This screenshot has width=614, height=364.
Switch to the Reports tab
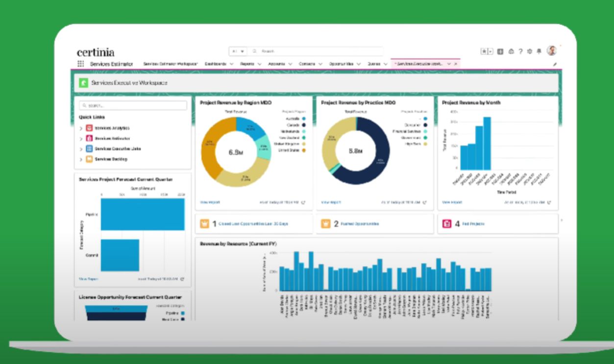247,64
